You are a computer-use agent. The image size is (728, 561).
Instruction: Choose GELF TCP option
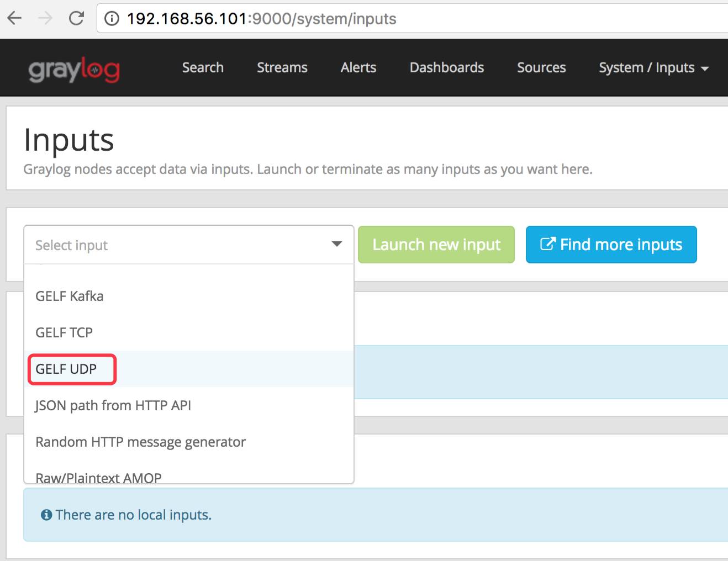click(x=189, y=332)
